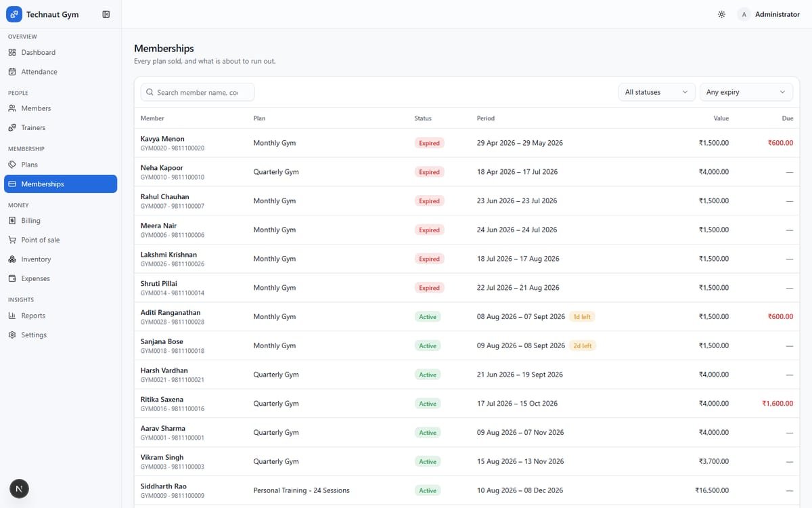Image resolution: width=812 pixels, height=508 pixels.
Task: Click the Expenses wallet icon
Action: click(x=12, y=278)
